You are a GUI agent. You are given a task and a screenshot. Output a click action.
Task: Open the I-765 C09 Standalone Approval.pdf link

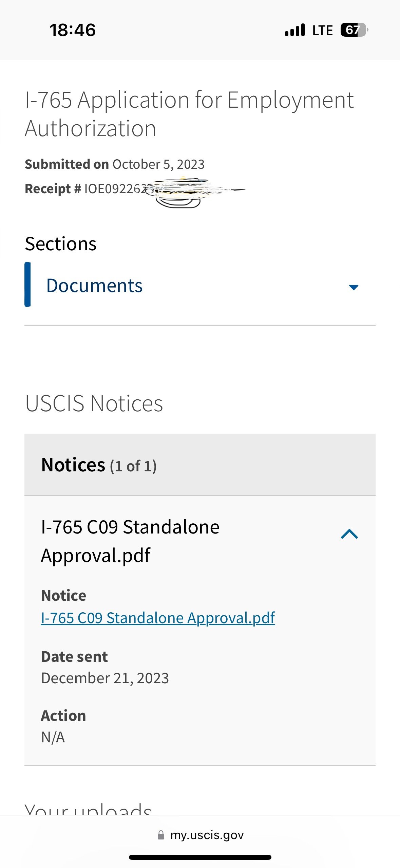point(158,618)
